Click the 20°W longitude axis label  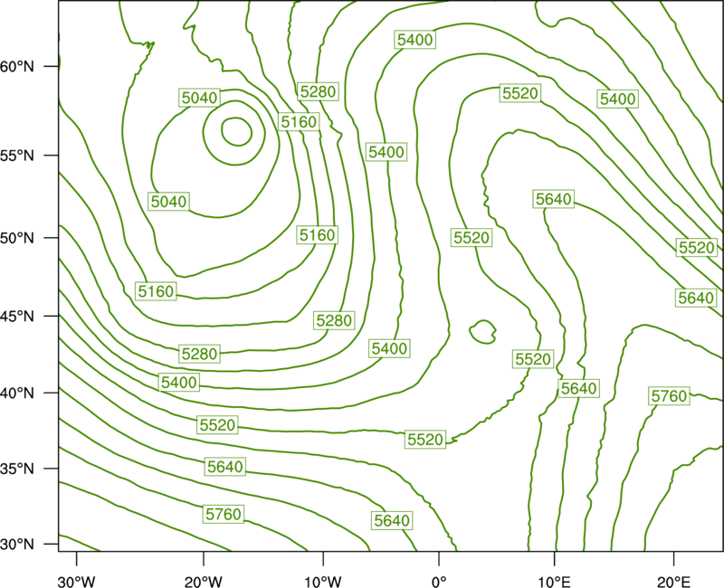click(203, 582)
